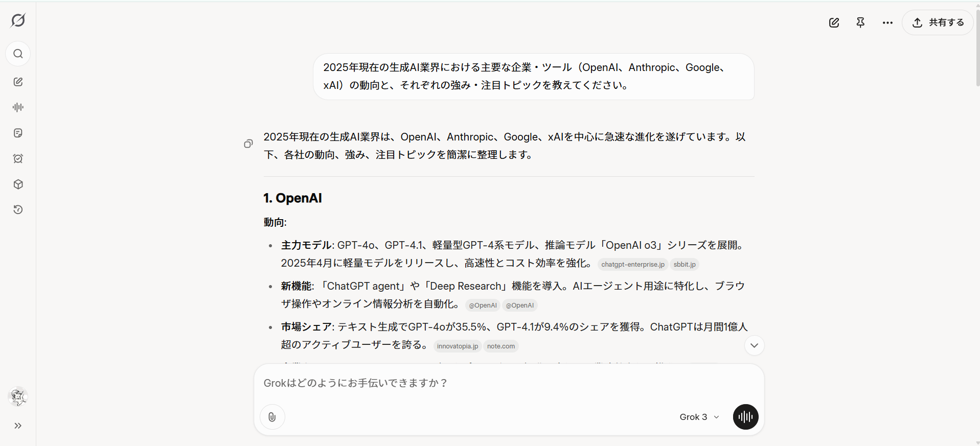Jump to bottom with down-chevron button
Viewport: 980px width, 446px height.
754,345
